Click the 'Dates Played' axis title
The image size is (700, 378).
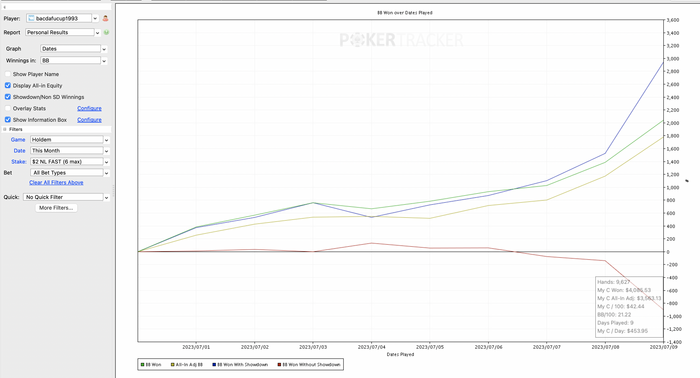click(400, 354)
